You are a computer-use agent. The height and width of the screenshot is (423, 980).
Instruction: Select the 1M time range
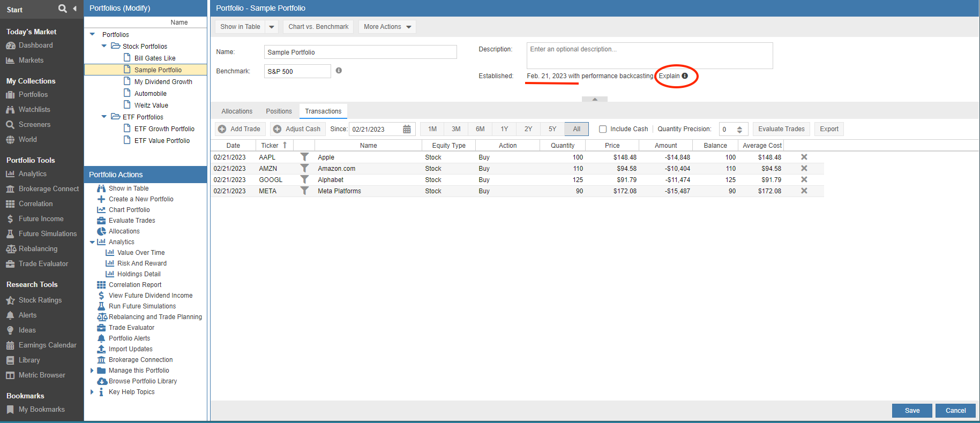(x=432, y=129)
